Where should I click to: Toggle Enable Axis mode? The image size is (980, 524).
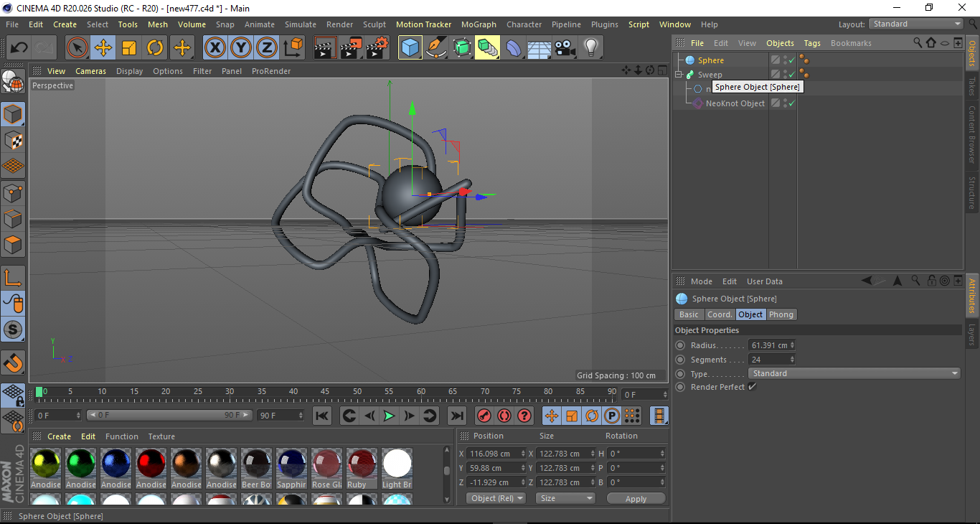(13, 278)
